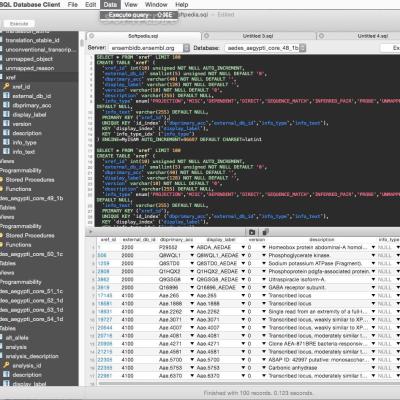Click the description column icon under xref
Viewport: 400px width, 400px height.
pos(6,133)
